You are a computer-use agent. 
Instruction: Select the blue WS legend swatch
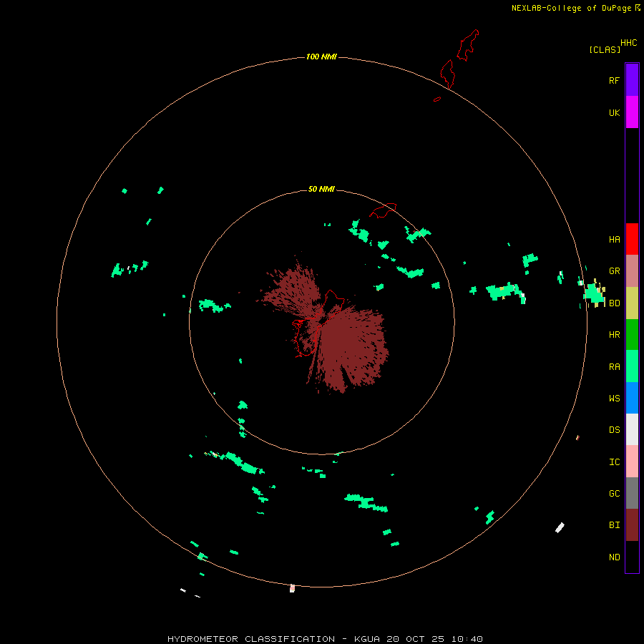tap(632, 398)
